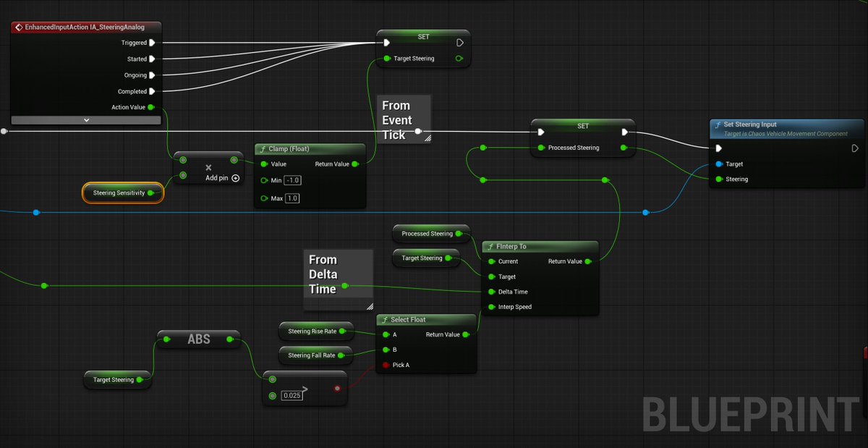Click the Delta Time pin on FInterp To
868x448 pixels.
(x=491, y=292)
